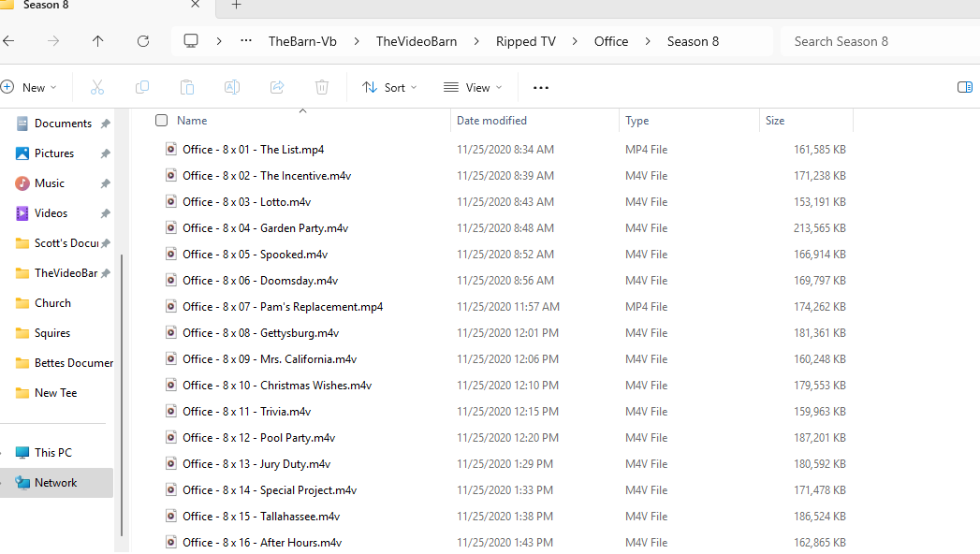This screenshot has height=554, width=980.
Task: Click the pin icon next to Pictures
Action: tap(106, 153)
